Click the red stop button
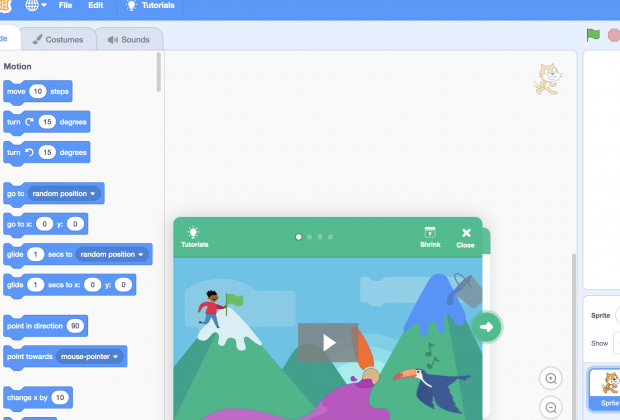 pos(614,35)
